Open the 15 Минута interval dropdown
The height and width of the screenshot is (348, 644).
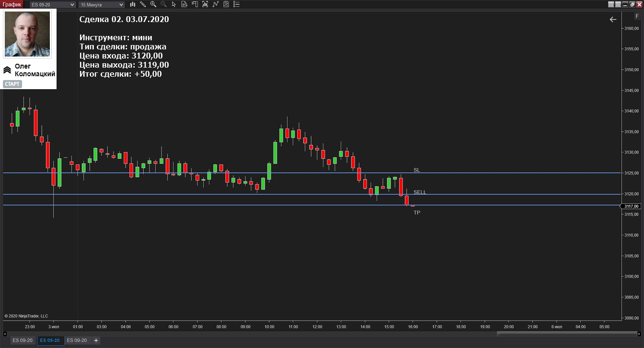pos(102,4)
